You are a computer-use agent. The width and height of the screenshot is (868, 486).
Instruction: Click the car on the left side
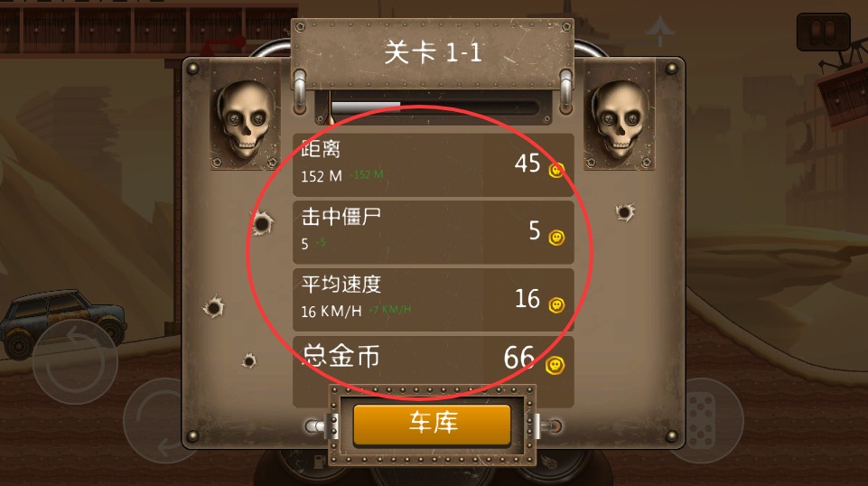pyautogui.click(x=62, y=323)
